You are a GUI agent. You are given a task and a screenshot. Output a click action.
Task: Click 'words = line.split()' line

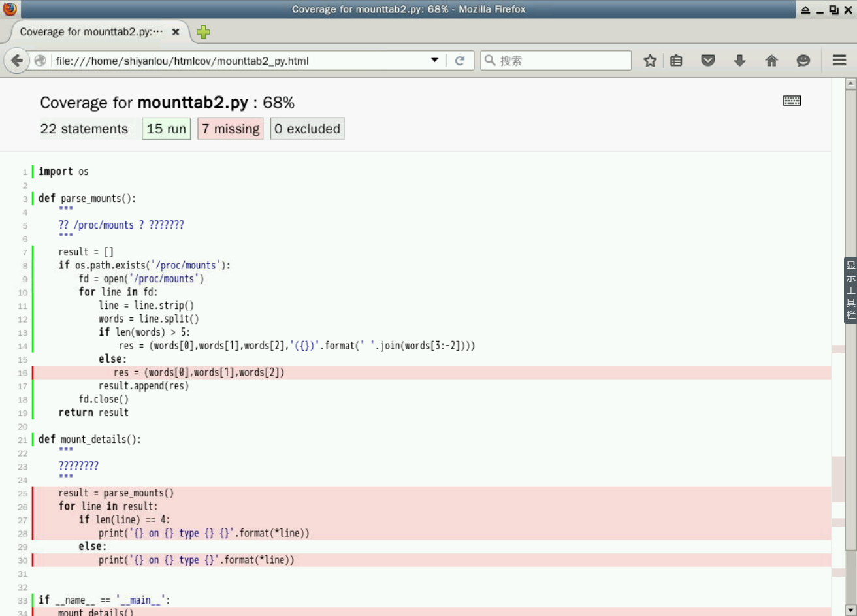pos(149,319)
